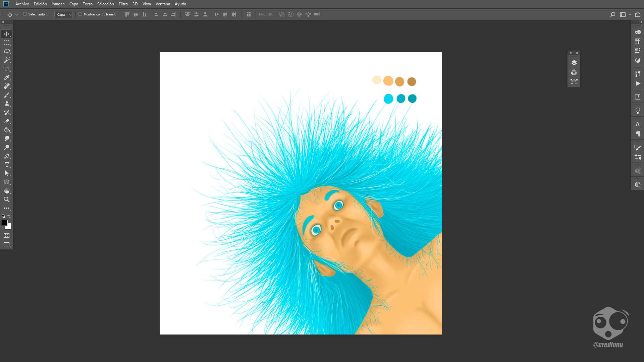644x362 pixels.
Task: Expand the left toolbar double-arrow
Action: click(x=3, y=22)
